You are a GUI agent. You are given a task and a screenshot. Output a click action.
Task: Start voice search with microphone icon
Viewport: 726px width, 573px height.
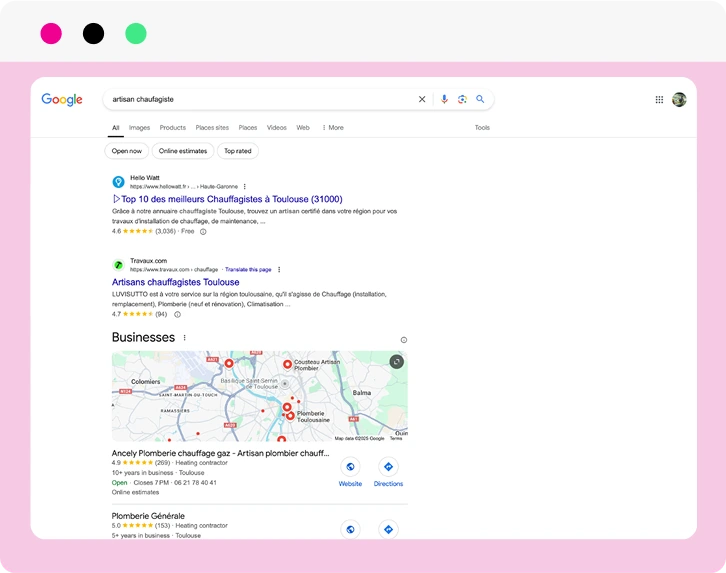click(x=444, y=99)
